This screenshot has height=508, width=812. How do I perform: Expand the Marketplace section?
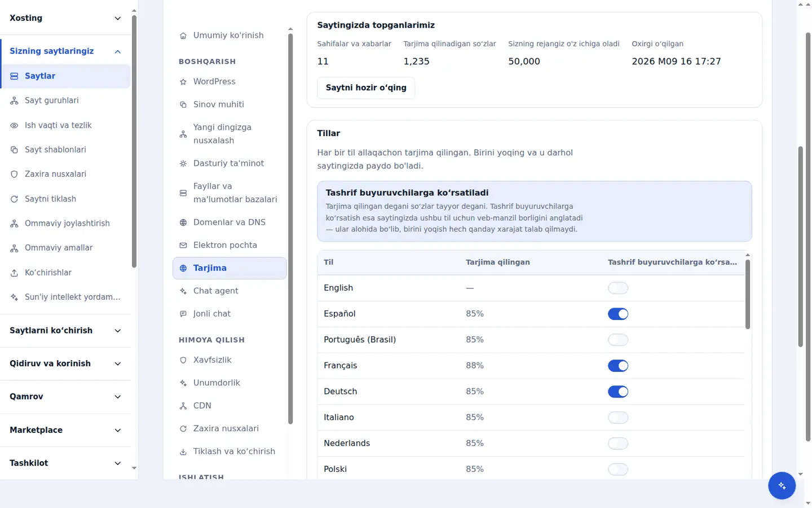(65, 430)
